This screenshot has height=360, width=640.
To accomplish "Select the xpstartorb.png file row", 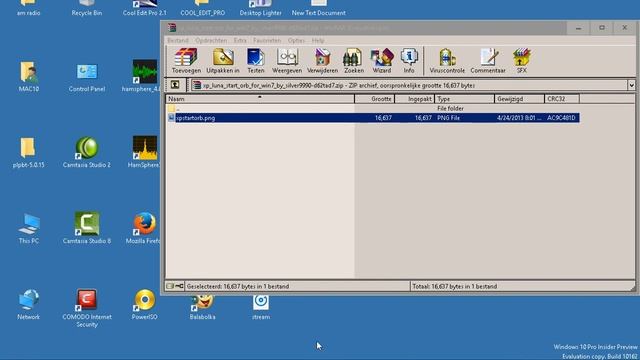I will [373, 118].
